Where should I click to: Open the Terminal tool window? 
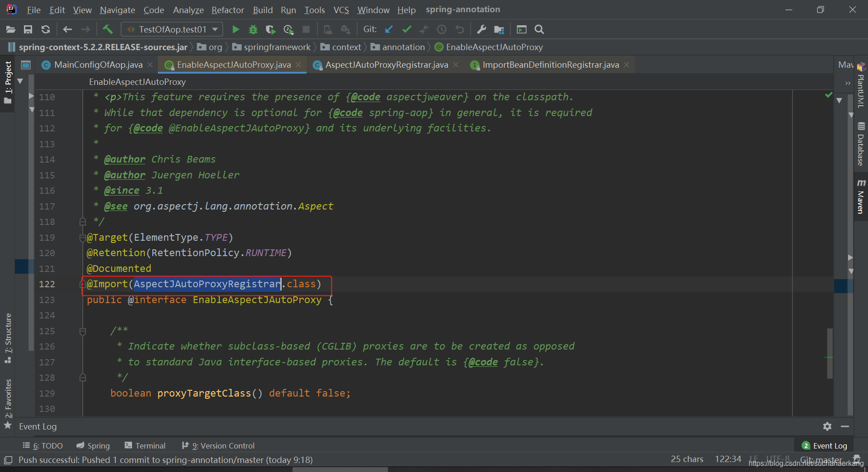click(145, 446)
